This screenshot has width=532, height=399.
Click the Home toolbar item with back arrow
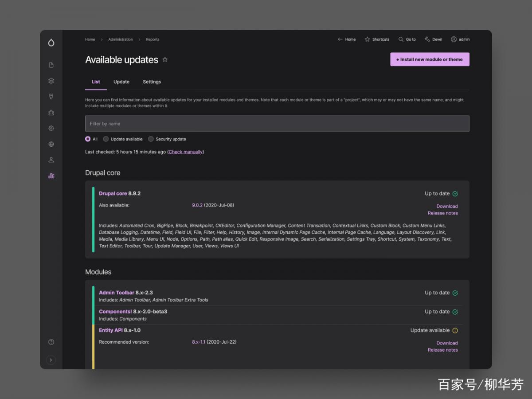[347, 39]
